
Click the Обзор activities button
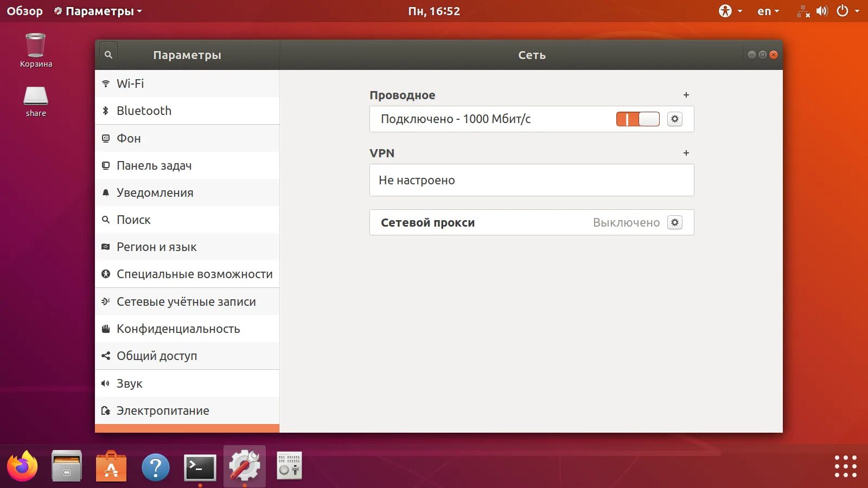click(x=24, y=11)
